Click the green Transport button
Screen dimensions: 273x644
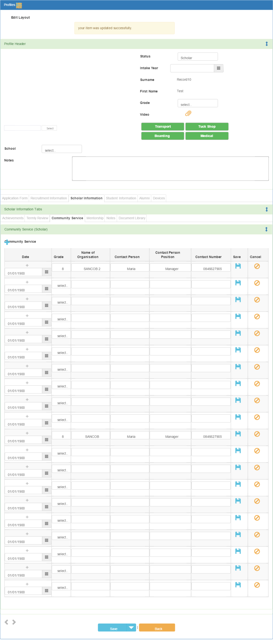[x=163, y=127]
